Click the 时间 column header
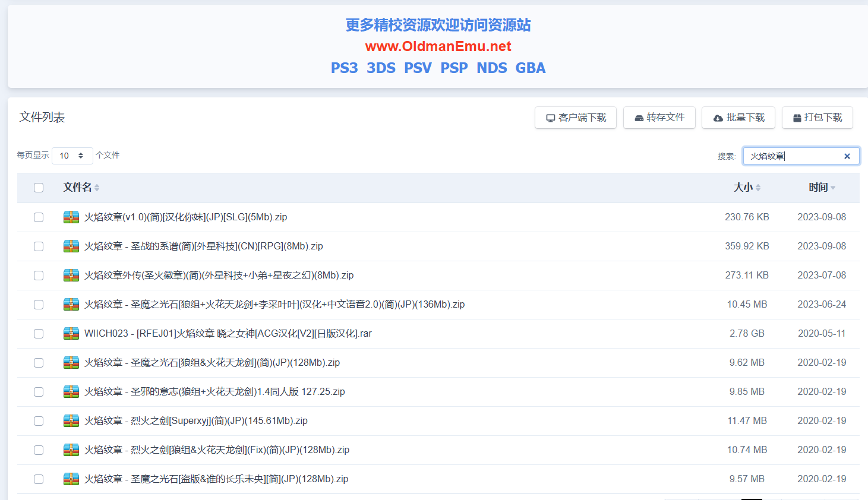 [818, 188]
